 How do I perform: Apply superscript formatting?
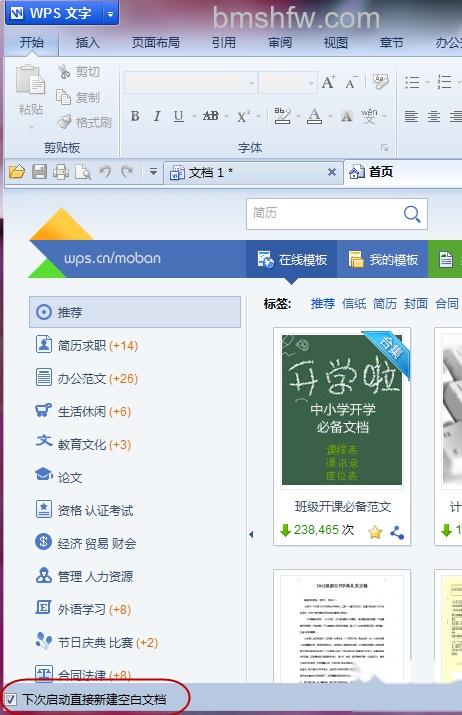point(244,116)
